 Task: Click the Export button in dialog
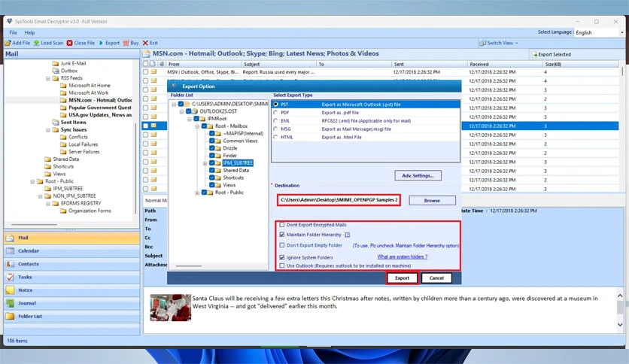402,278
